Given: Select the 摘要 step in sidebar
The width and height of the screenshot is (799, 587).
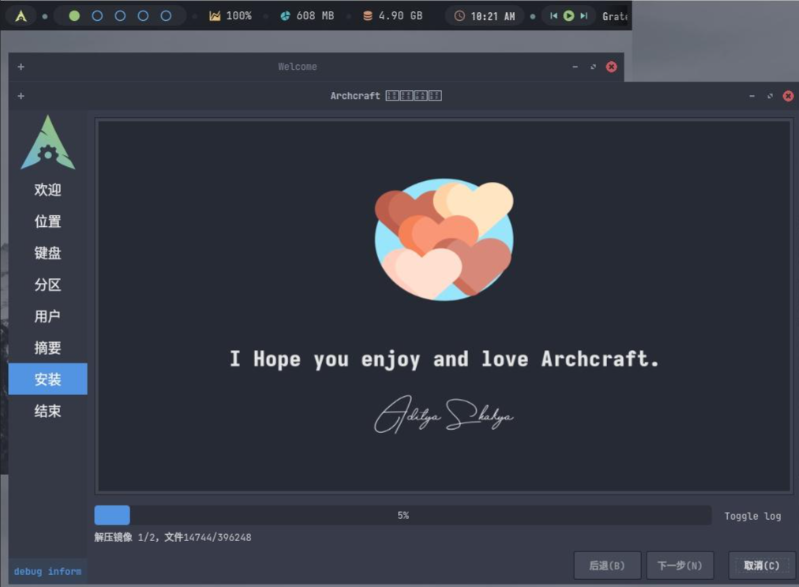Looking at the screenshot, I should (x=48, y=348).
